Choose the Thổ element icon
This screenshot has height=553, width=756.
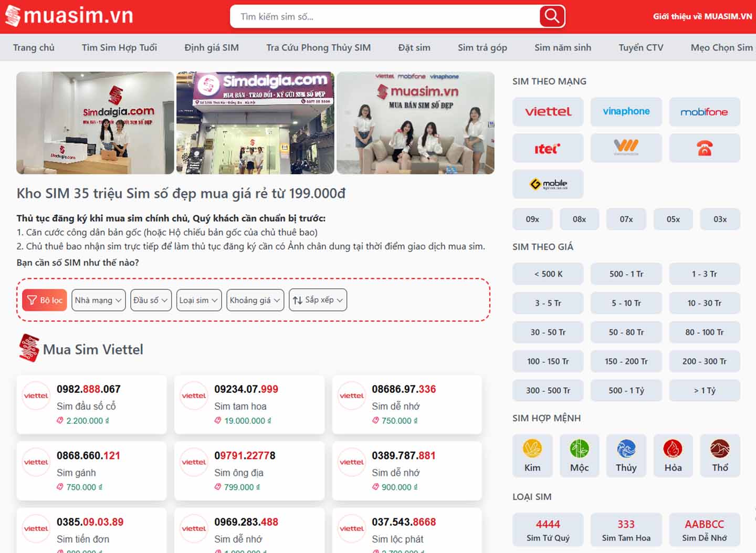click(720, 448)
